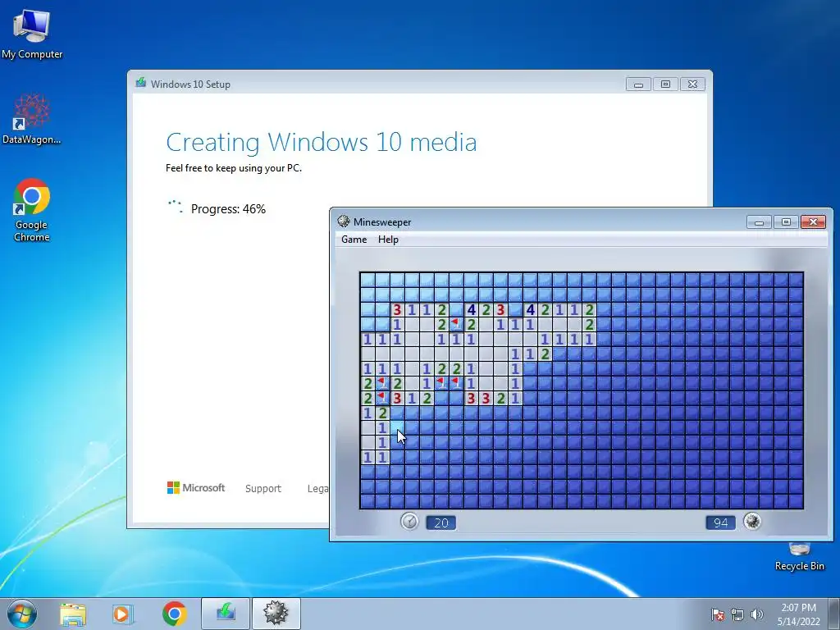Select the DataWagon desktop shortcut
The width and height of the screenshot is (840, 630).
[32, 119]
